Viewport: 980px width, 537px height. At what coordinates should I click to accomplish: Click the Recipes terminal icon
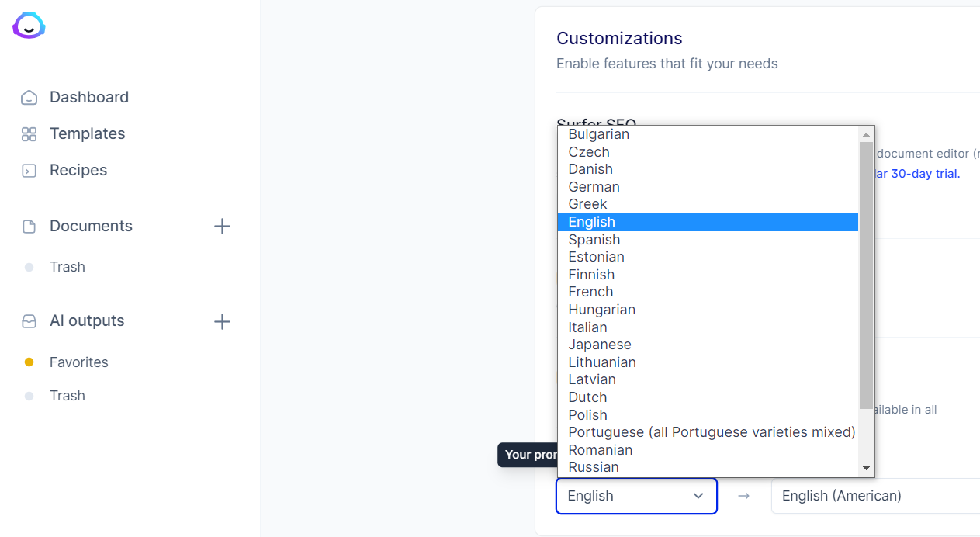[x=29, y=171]
